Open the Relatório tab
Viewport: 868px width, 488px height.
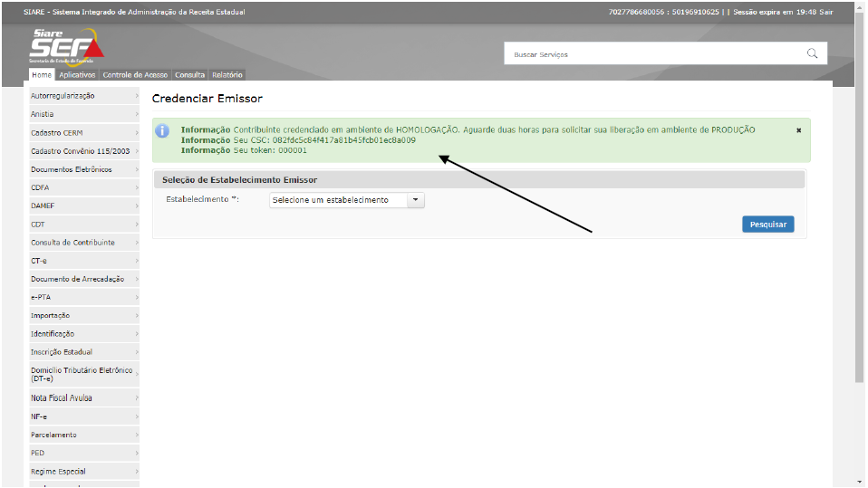point(227,75)
